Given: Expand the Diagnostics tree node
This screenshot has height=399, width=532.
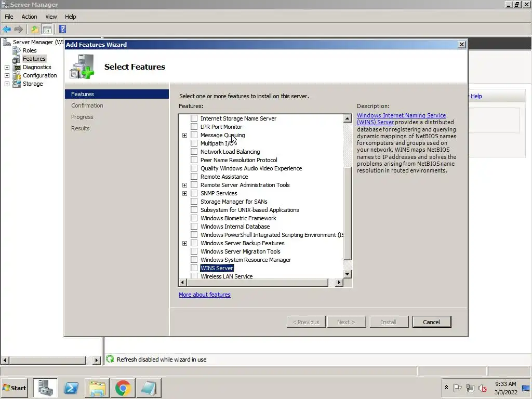Looking at the screenshot, I should [7, 67].
